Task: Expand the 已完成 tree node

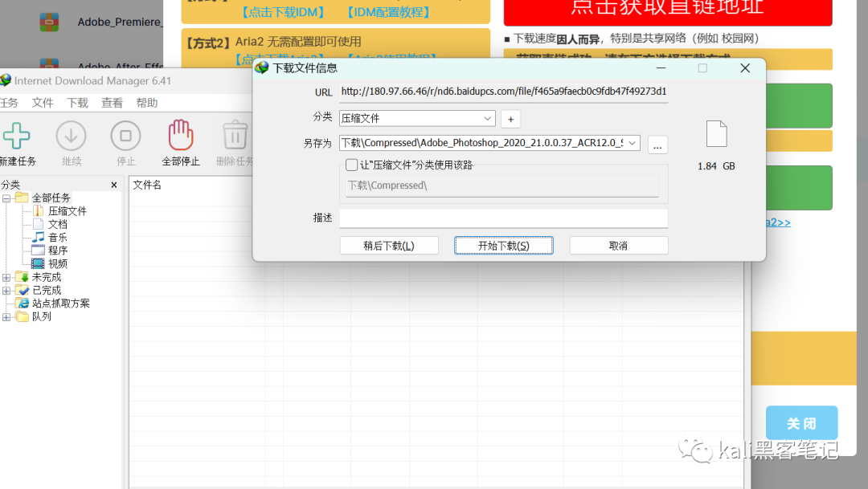Action: point(6,291)
